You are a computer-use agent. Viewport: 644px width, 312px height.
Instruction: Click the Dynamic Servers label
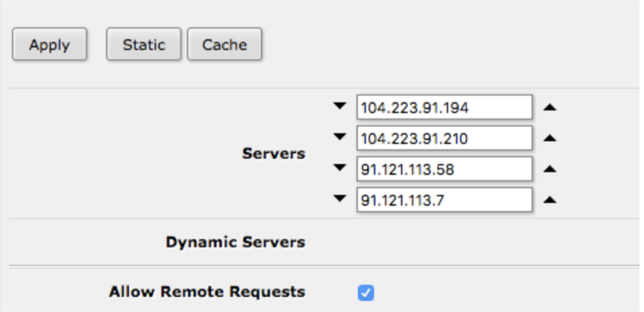[x=235, y=242]
